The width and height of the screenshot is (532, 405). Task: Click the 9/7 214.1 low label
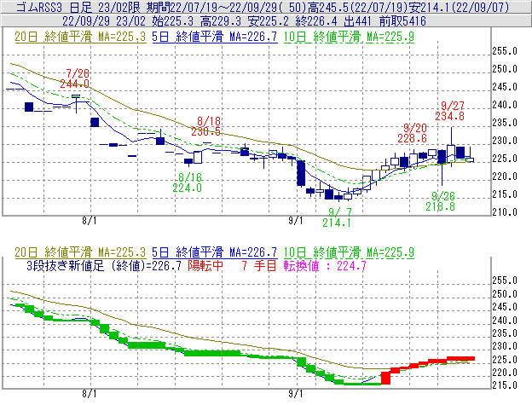pyautogui.click(x=337, y=217)
